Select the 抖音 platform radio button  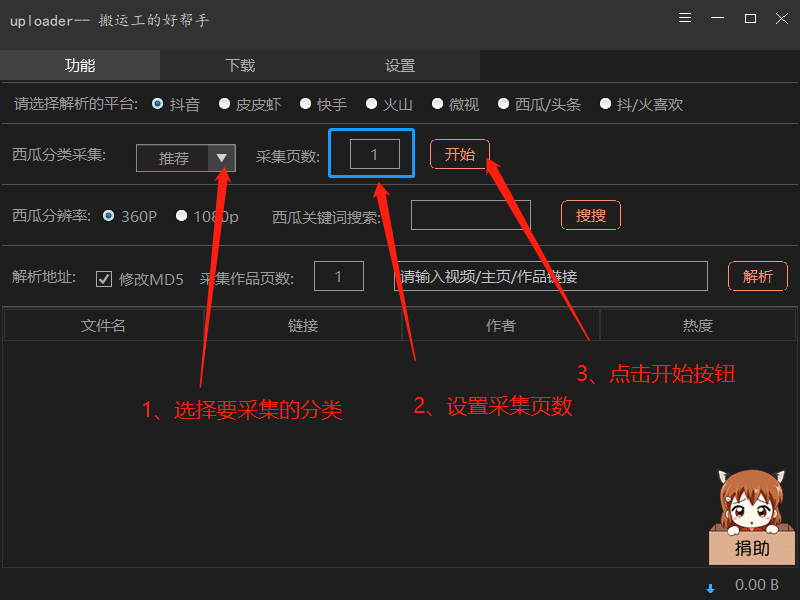click(x=158, y=103)
